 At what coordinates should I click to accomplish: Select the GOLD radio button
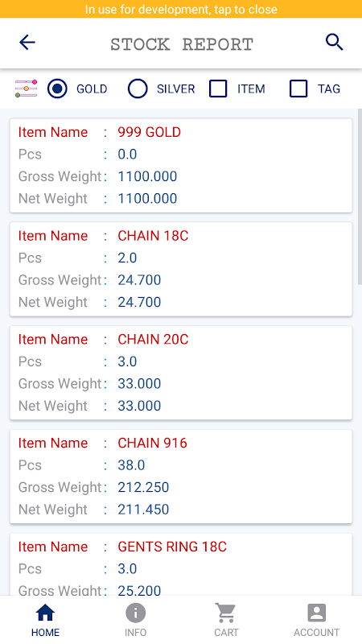pos(57,89)
